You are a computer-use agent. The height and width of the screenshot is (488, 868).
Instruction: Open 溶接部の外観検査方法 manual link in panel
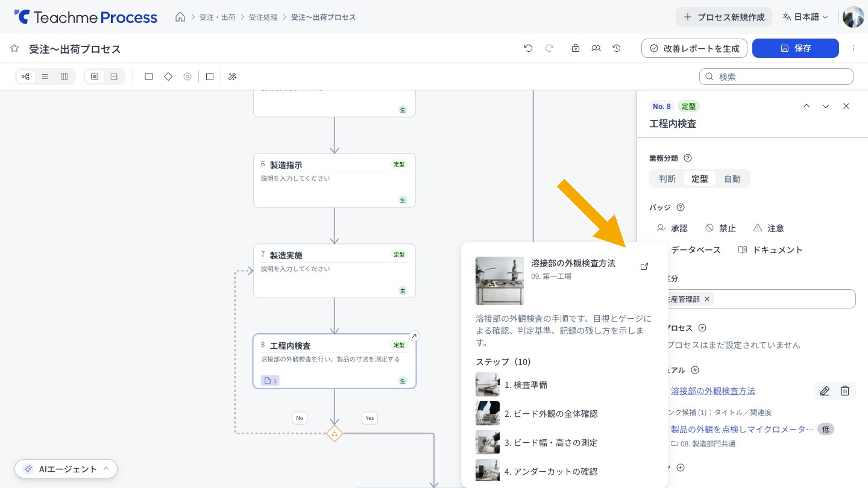tap(713, 390)
